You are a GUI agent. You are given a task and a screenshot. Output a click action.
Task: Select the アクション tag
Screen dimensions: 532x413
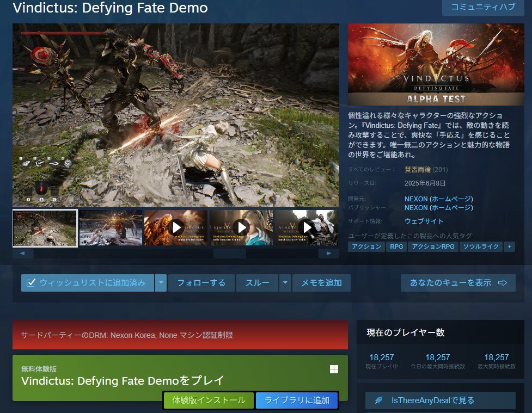tap(366, 246)
